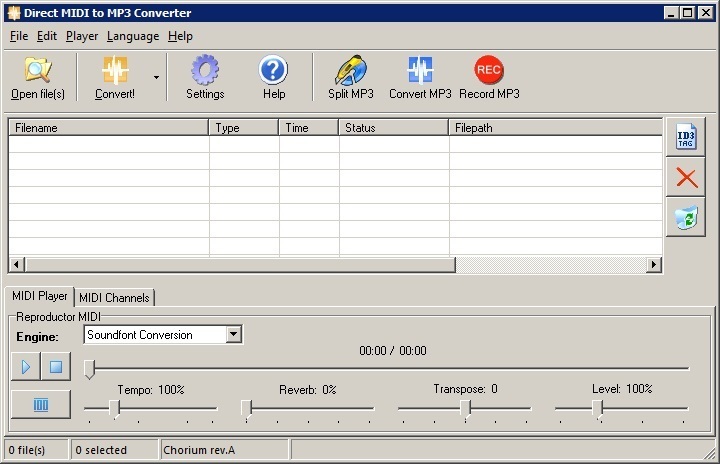720x464 pixels.
Task: Clear list using the recycle bin icon
Action: coord(685,217)
